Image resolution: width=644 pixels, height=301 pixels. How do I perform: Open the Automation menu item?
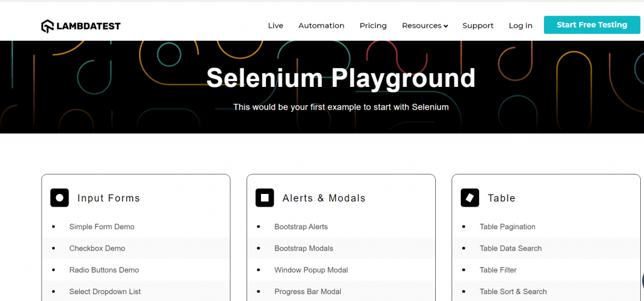pos(321,26)
